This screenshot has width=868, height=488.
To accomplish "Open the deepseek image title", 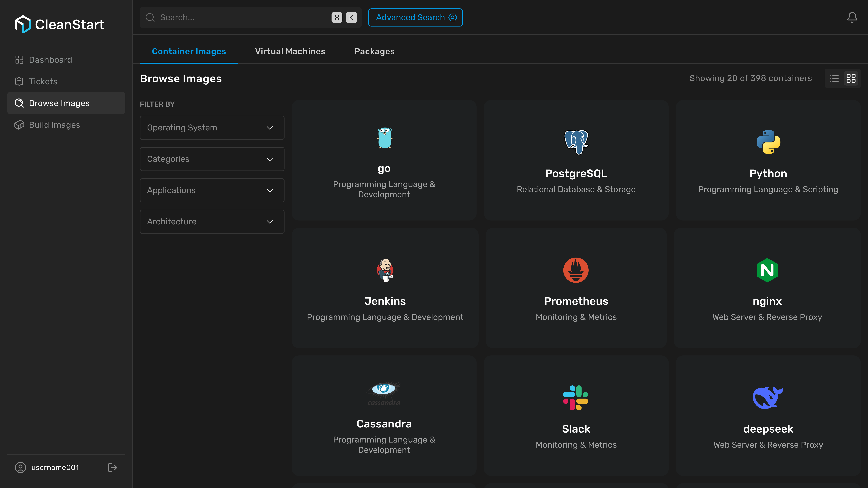I will [x=768, y=429].
